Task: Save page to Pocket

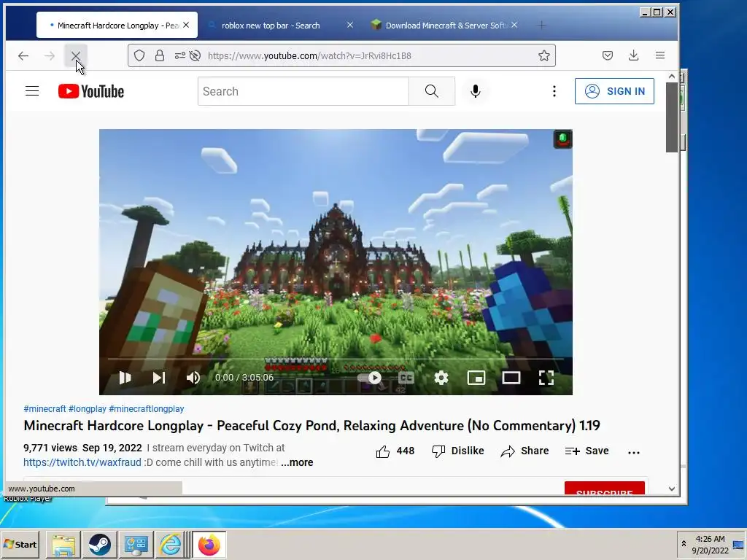Action: [608, 55]
